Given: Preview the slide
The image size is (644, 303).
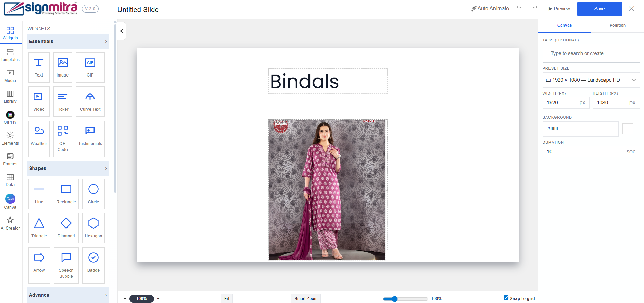Looking at the screenshot, I should point(559,9).
